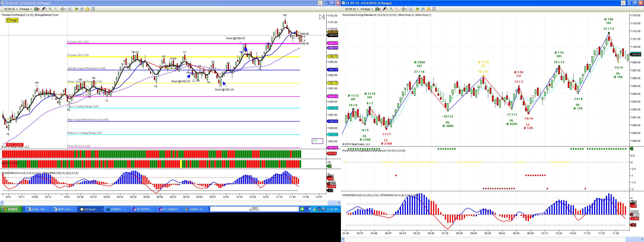The width and height of the screenshot is (644, 242).
Task: Click the zoom frame icon in right chart toolbar
Action: coord(411,9)
